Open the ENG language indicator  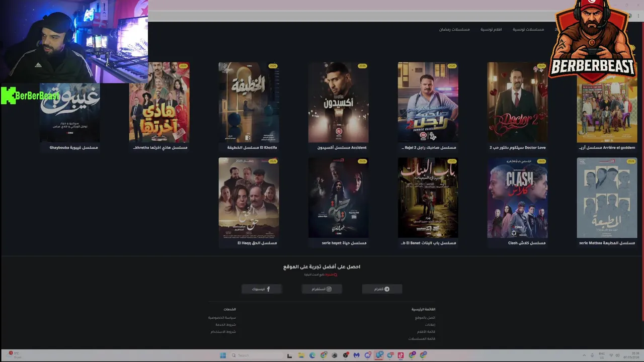point(602,355)
